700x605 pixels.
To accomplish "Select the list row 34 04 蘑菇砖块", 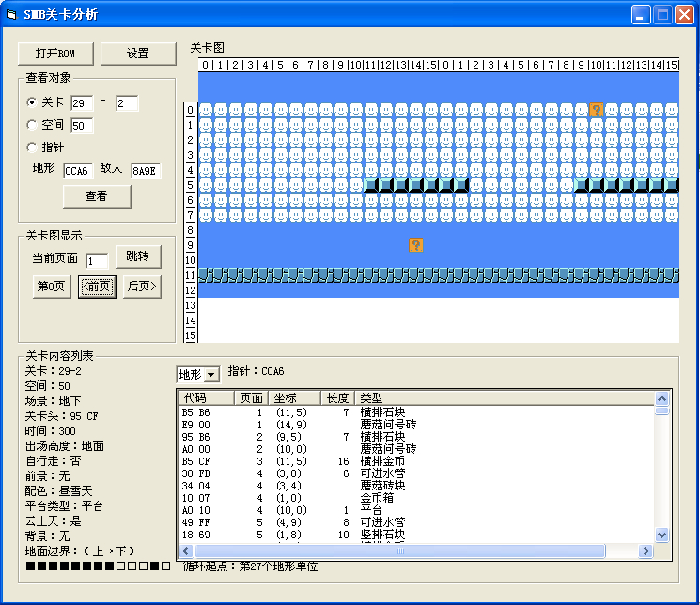I will point(416,486).
